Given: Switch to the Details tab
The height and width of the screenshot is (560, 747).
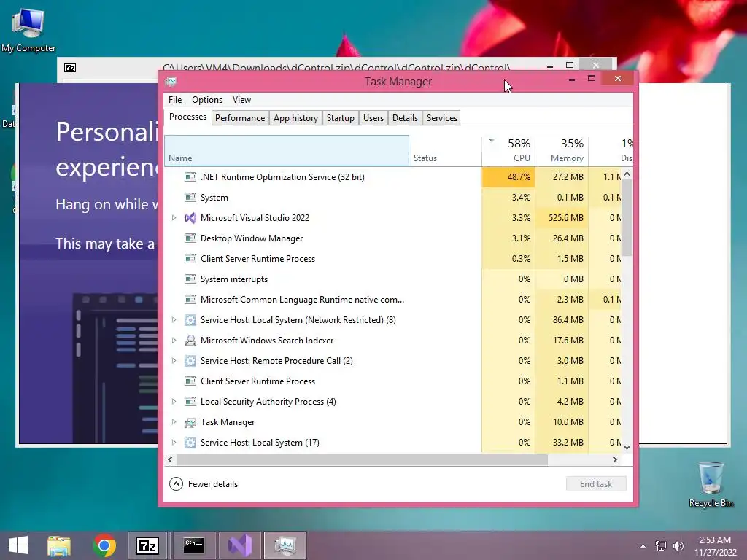Looking at the screenshot, I should [406, 118].
